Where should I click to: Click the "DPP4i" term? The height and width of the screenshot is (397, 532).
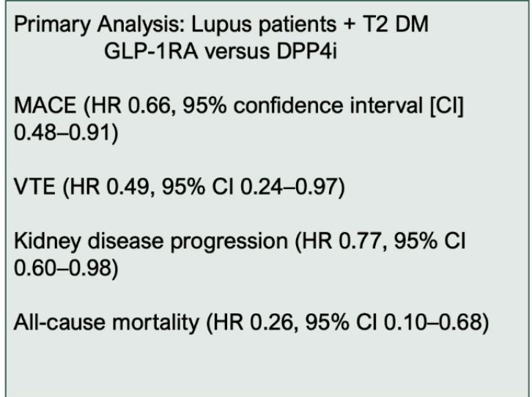point(307,51)
